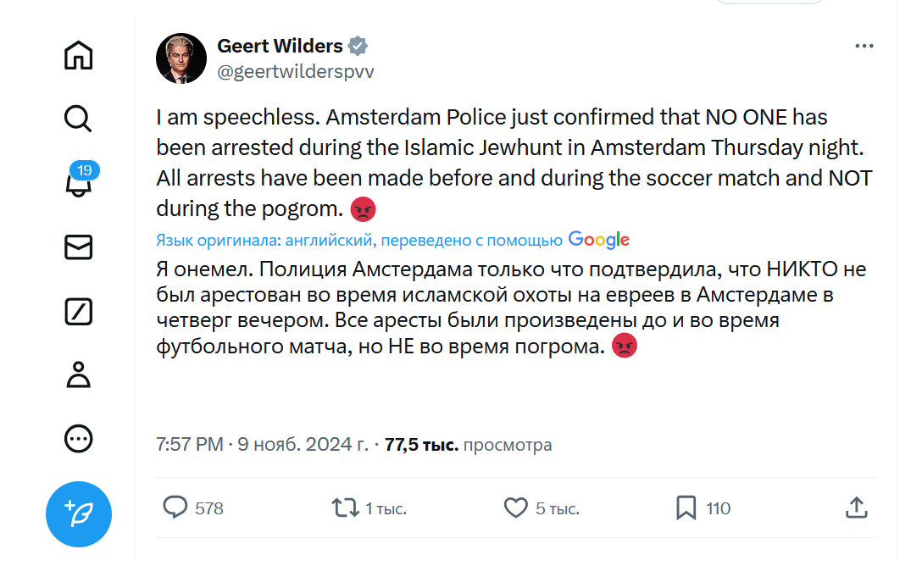Open the Geert Wilders display name link
Viewport: 911px width, 588px height.
(280, 46)
